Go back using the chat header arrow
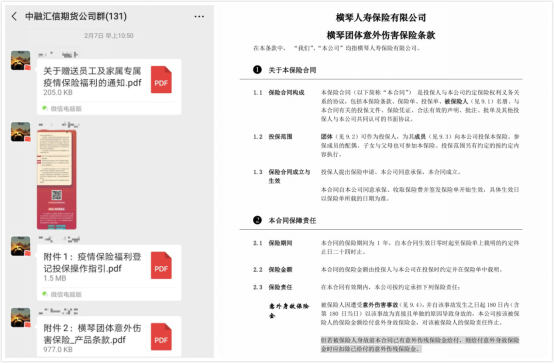The width and height of the screenshot is (554, 364). click(x=14, y=16)
